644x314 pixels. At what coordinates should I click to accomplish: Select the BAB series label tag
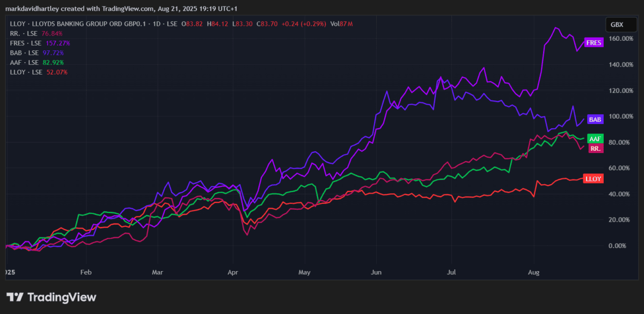coord(594,119)
